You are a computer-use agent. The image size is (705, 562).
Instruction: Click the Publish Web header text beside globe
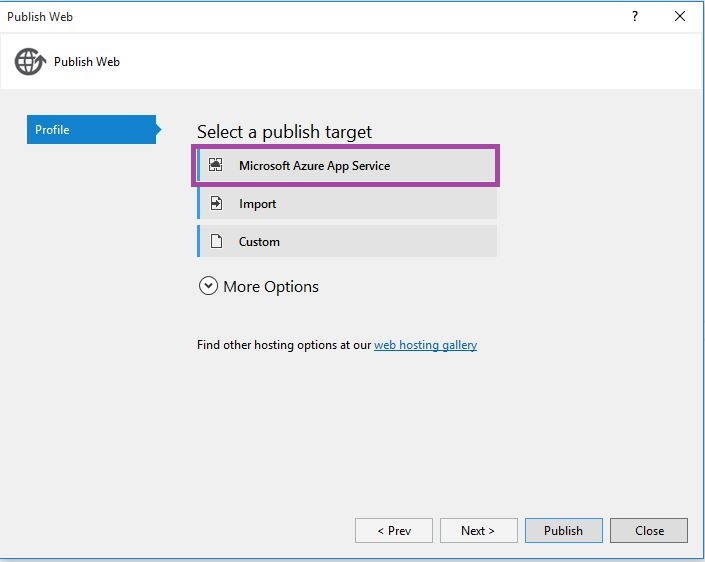(x=87, y=62)
